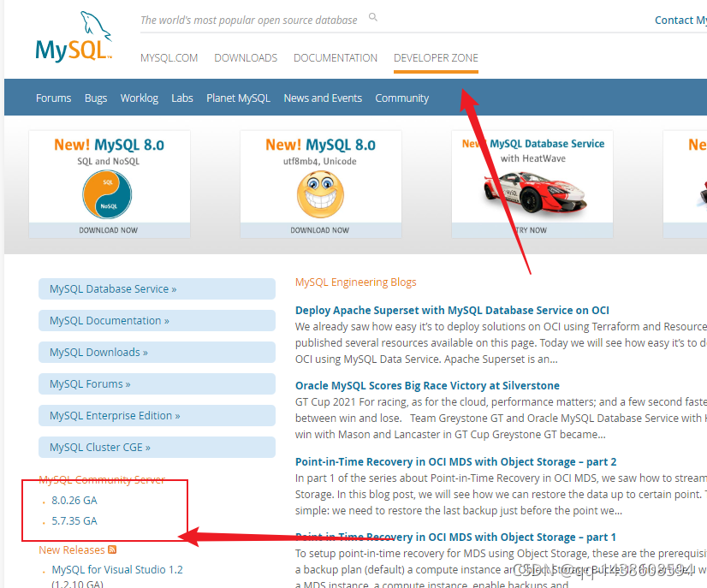Click the smiley face utf8mb4 image
The width and height of the screenshot is (707, 588).
[320, 194]
